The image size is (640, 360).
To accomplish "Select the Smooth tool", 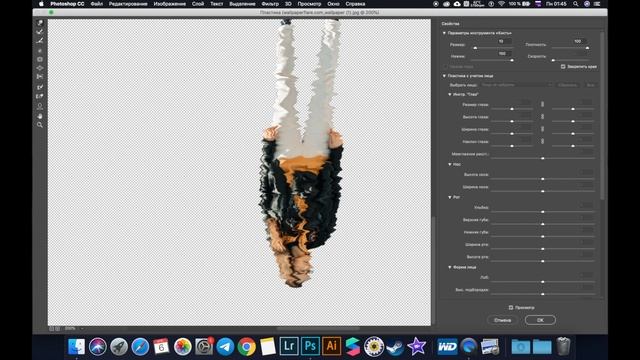I will [40, 41].
